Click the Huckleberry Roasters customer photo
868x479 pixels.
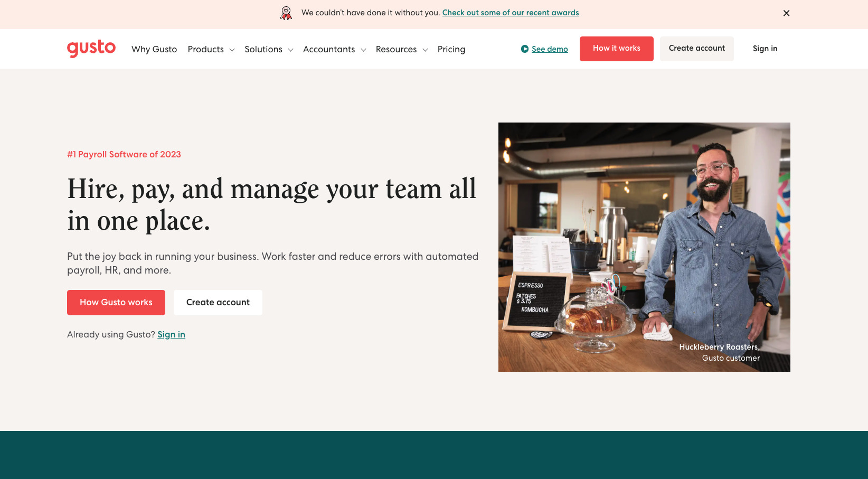click(644, 247)
